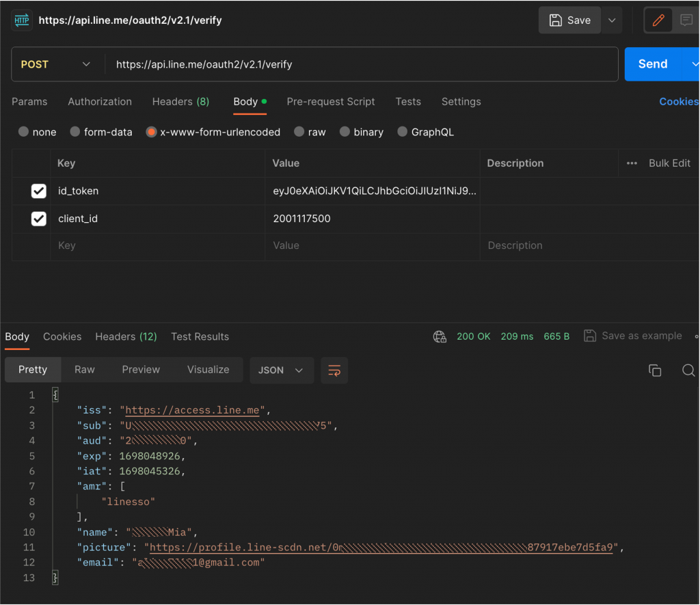Viewport: 700px width, 605px height.
Task: Open the response Cookies tab
Action: [62, 336]
